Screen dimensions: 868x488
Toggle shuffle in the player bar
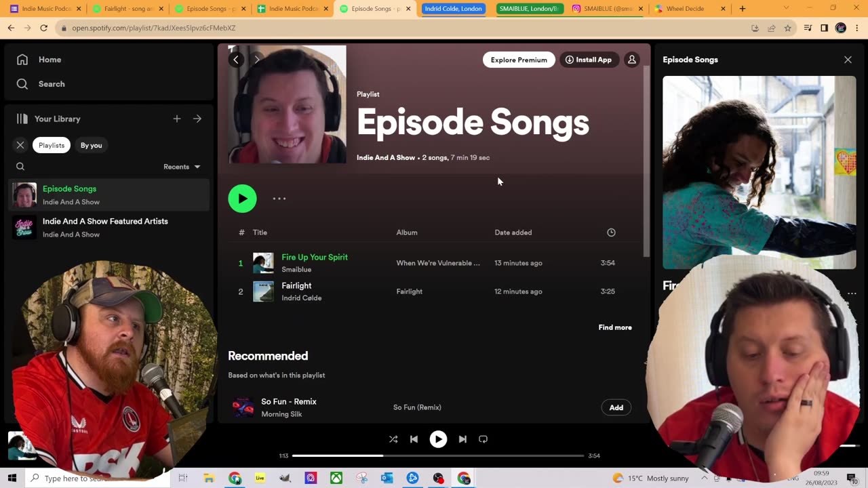[393, 439]
